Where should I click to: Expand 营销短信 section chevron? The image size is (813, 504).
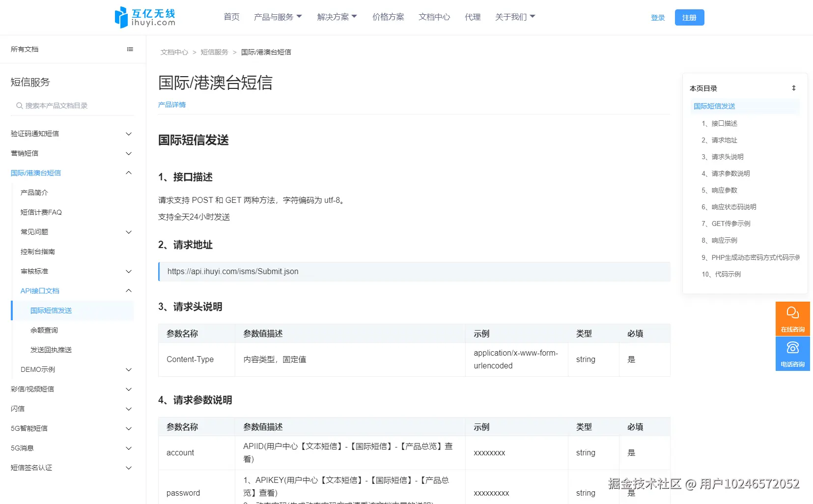pos(129,153)
